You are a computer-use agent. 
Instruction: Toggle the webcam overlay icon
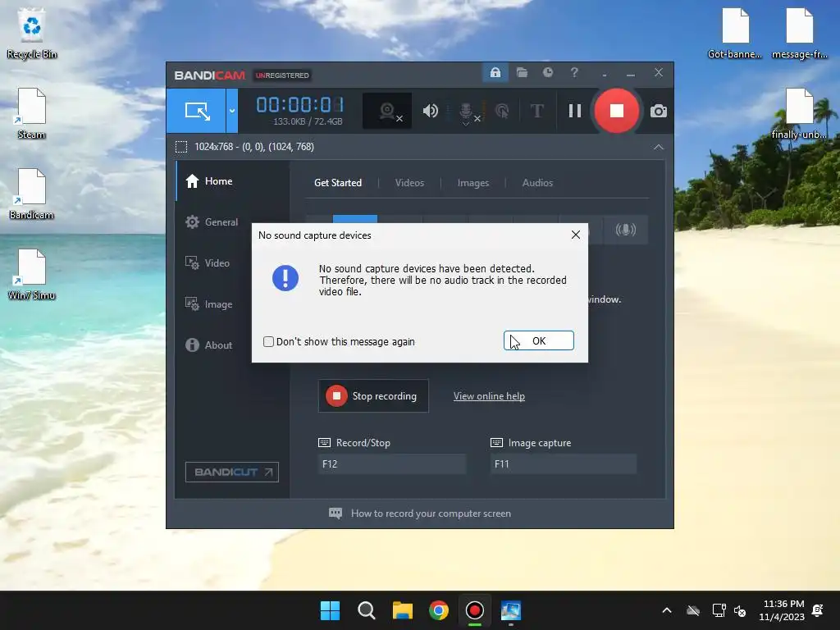[387, 111]
